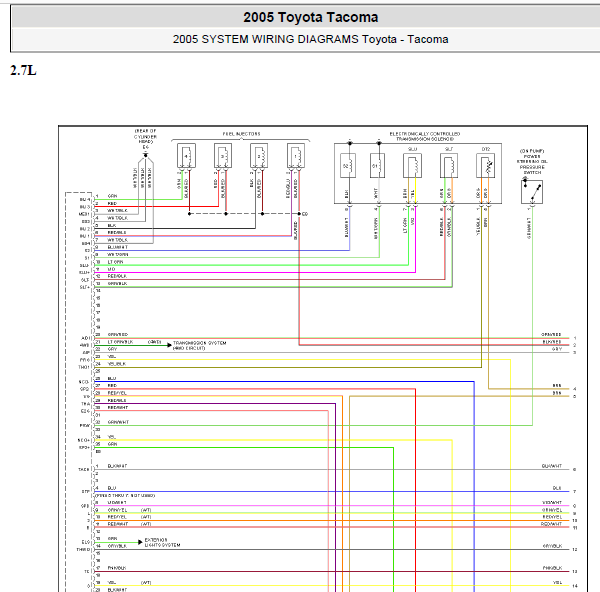Image resolution: width=600 pixels, height=592 pixels.
Task: Click the power steering pressure switch symbol
Action: pyautogui.click(x=532, y=192)
